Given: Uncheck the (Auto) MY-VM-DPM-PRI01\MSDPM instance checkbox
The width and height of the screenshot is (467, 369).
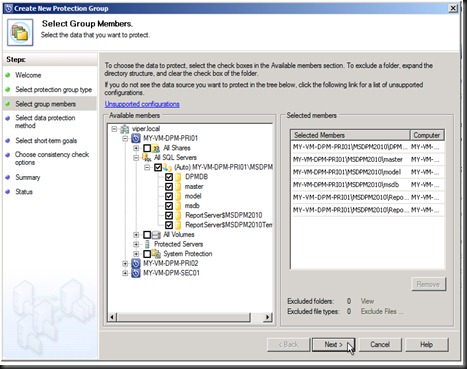Looking at the screenshot, I should (x=158, y=167).
